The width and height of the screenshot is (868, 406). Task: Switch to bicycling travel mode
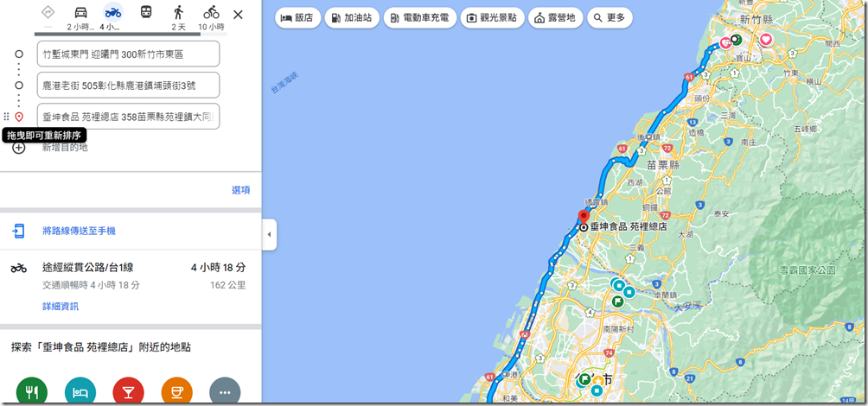point(211,11)
